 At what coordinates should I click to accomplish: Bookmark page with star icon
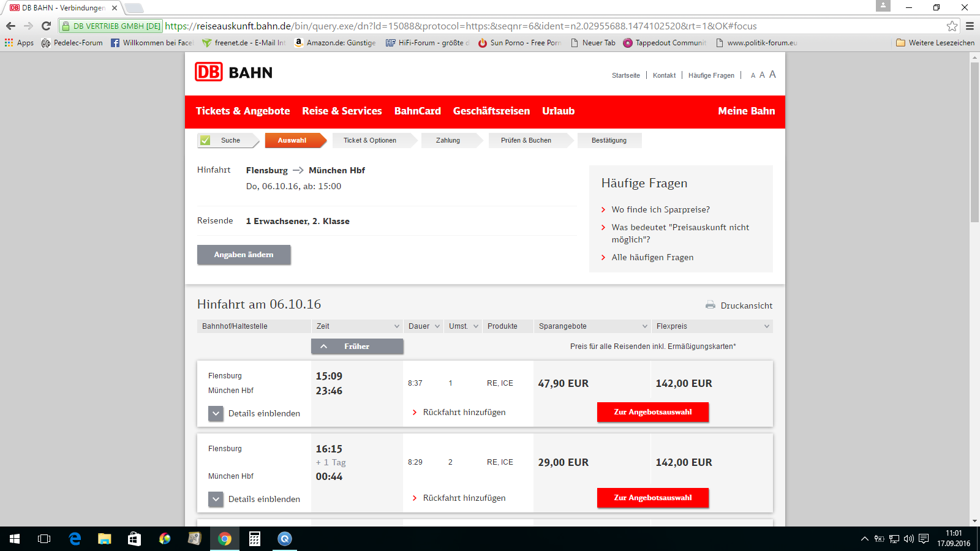(x=952, y=26)
